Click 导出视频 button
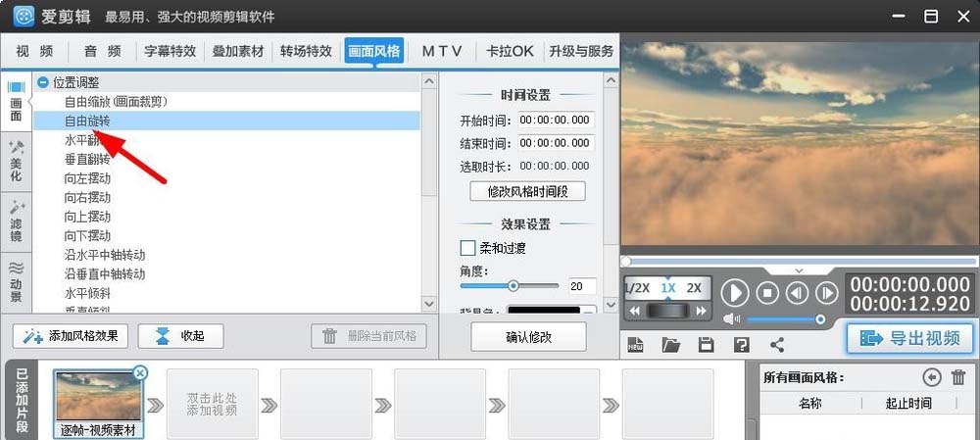This screenshot has height=440, width=980. click(x=910, y=338)
